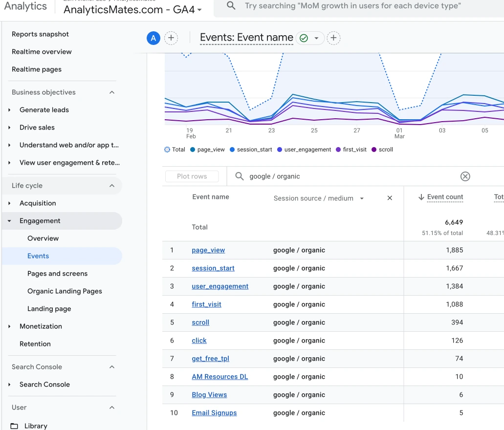Open the get_free_tpl event link
The height and width of the screenshot is (430, 504).
(x=211, y=358)
